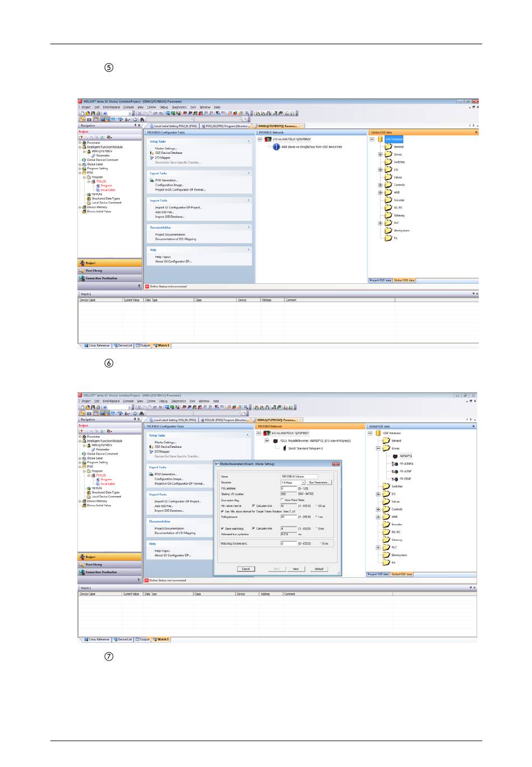Viewport: 532px width, 767px height.
Task: Click Add GSD File link in upper Import Tasks
Action: (x=165, y=212)
